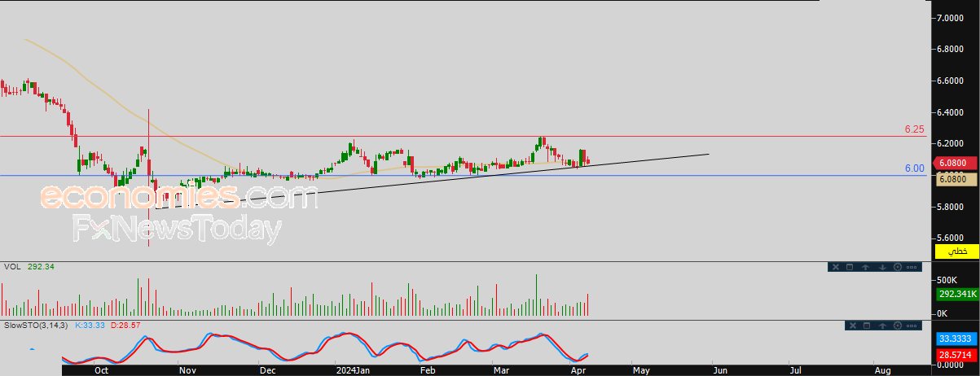
Task: Move the SlowSTO panel up
Action: tap(882, 326)
